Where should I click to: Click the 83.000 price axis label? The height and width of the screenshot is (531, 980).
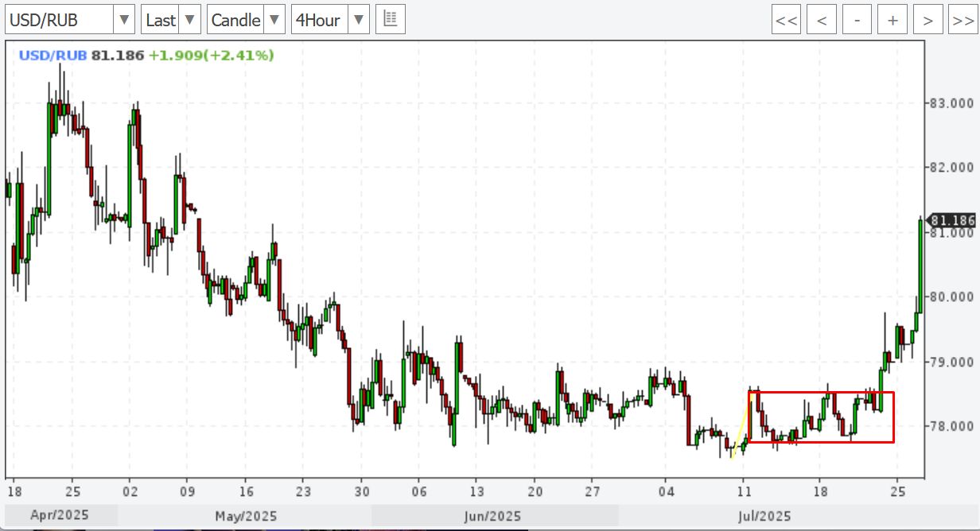click(951, 103)
